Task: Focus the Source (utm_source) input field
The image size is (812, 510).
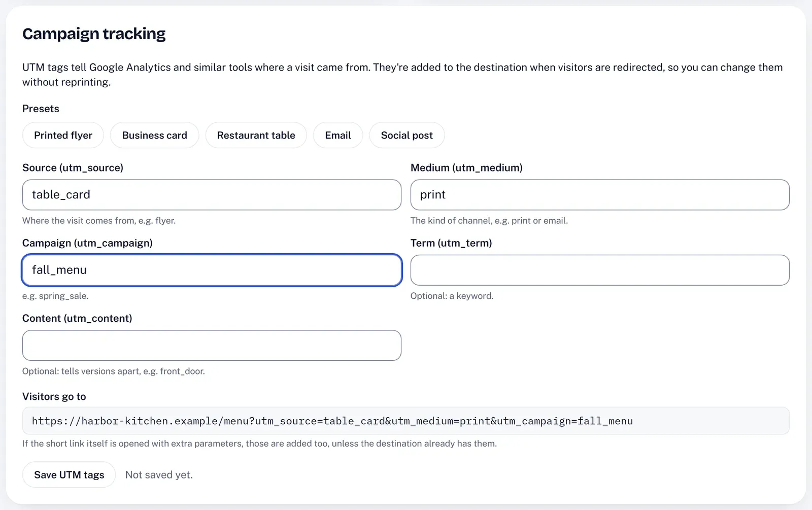Action: [x=212, y=195]
